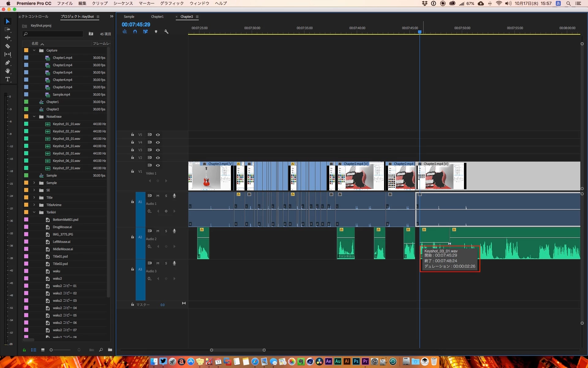This screenshot has width=588, height=368.
Task: Select Keyshot_03_01.wav in project panel
Action: (x=66, y=139)
